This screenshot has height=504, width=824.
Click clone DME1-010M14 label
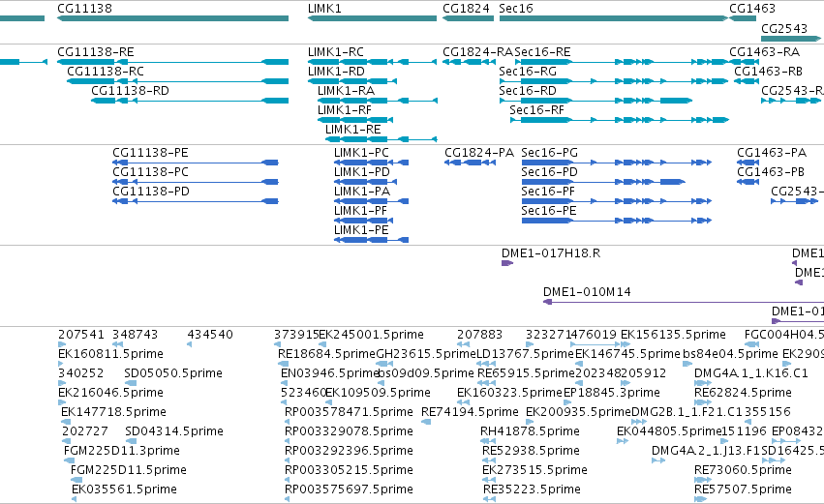(x=587, y=292)
